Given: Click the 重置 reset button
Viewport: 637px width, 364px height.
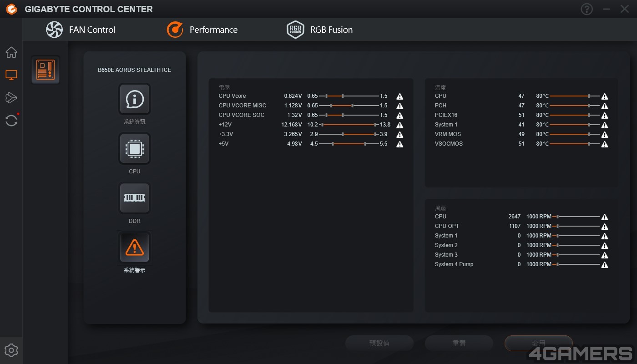Looking at the screenshot, I should coord(459,344).
